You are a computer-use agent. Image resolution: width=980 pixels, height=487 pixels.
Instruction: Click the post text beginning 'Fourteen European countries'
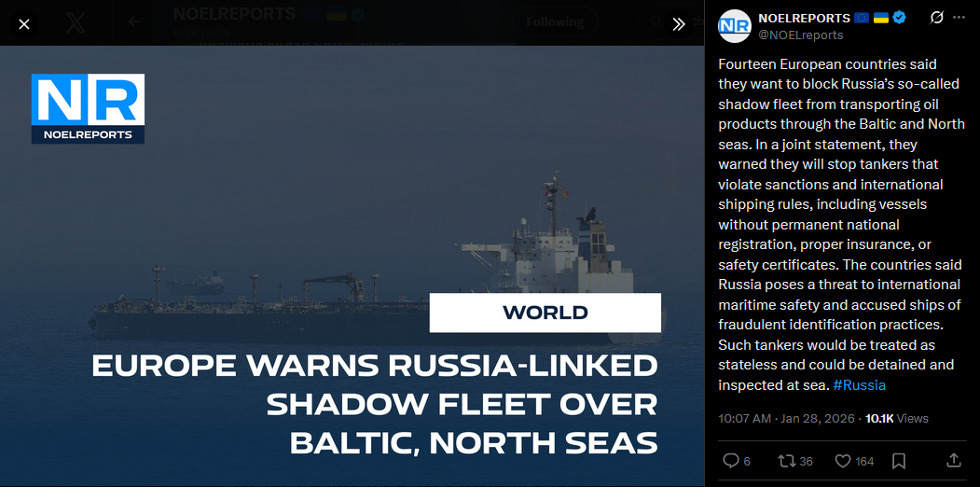[841, 225]
